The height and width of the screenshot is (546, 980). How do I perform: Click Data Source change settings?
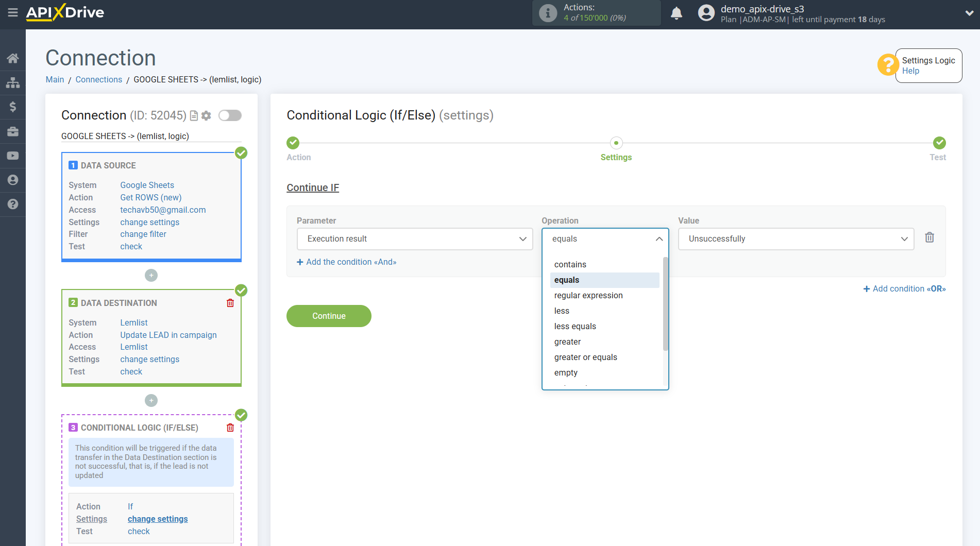point(150,222)
